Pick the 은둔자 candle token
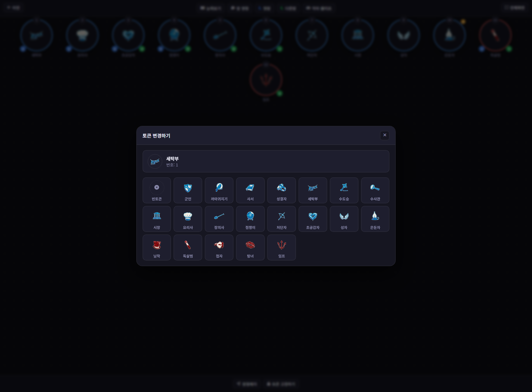 pos(375,219)
